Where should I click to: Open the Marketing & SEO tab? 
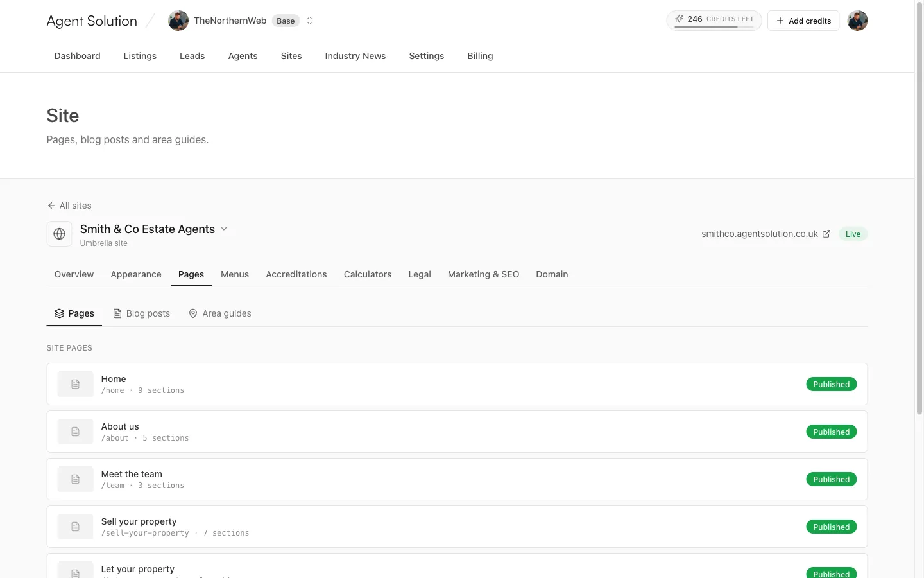coord(483,274)
